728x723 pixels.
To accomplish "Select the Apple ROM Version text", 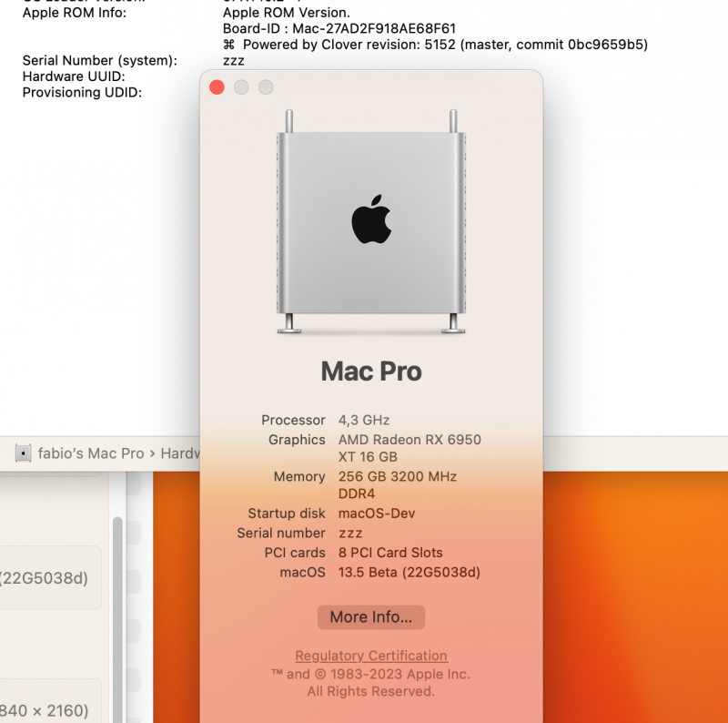I will point(287,13).
